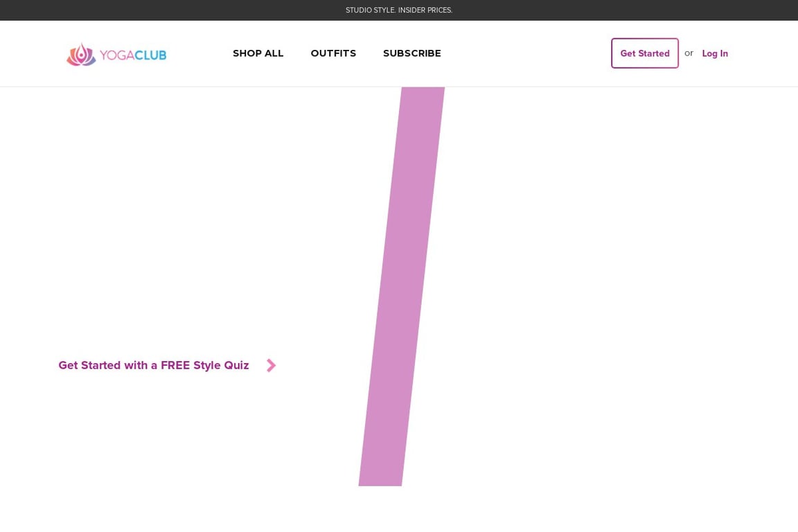
Task: Click Get Started with a FREE Style Quiz
Action: click(154, 365)
